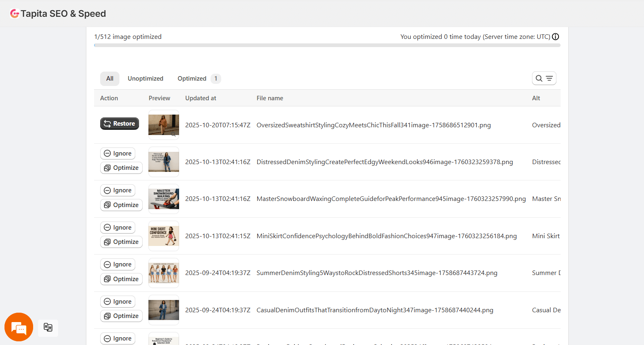Switch to the Optimized tab
Screen dimensions: 644x345
(199, 79)
